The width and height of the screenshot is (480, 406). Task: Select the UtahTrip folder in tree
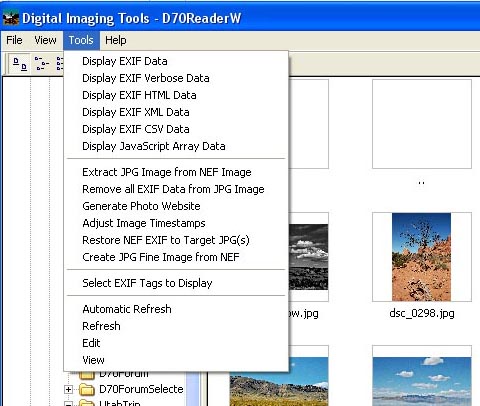coord(120,403)
